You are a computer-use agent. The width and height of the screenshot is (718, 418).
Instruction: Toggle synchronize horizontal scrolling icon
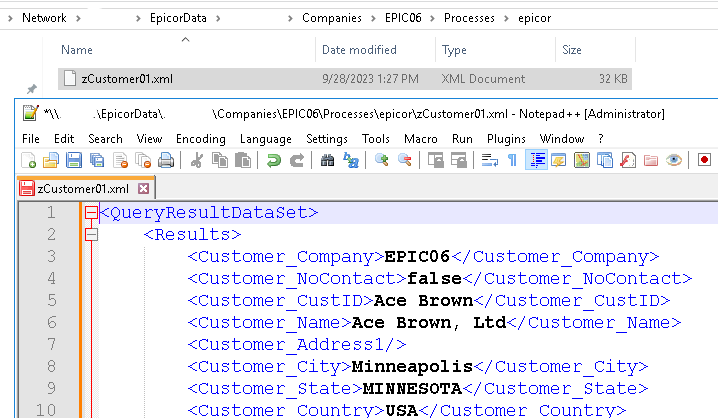[x=459, y=160]
